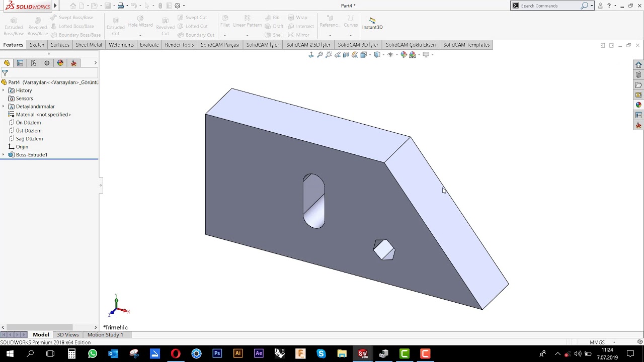
Task: Open the Render Tools tab
Action: coord(179,45)
